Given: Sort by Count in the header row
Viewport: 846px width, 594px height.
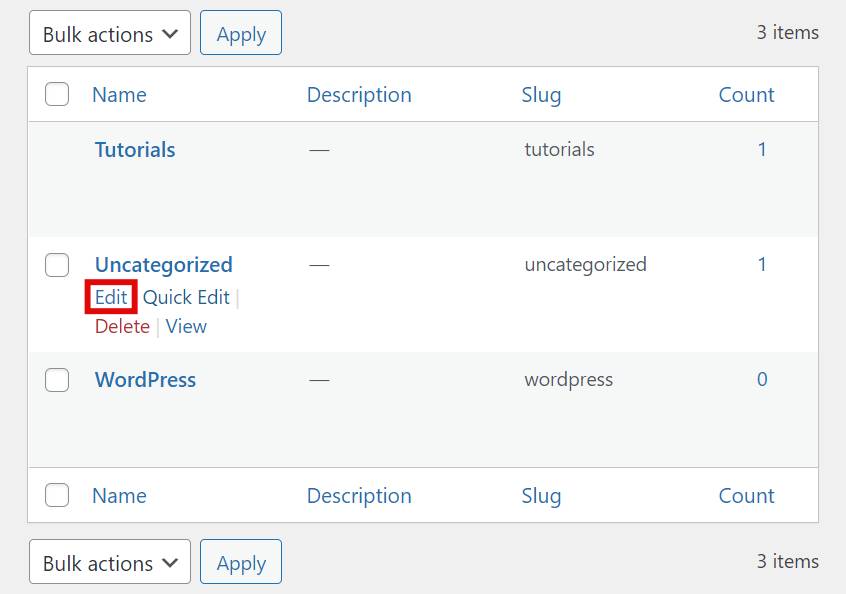Looking at the screenshot, I should (746, 95).
